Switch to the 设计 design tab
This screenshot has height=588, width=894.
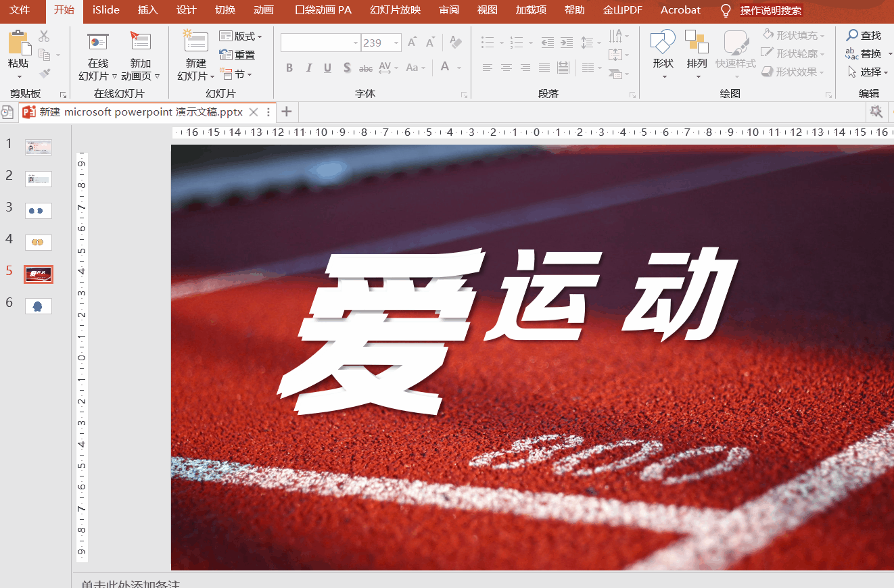(186, 10)
